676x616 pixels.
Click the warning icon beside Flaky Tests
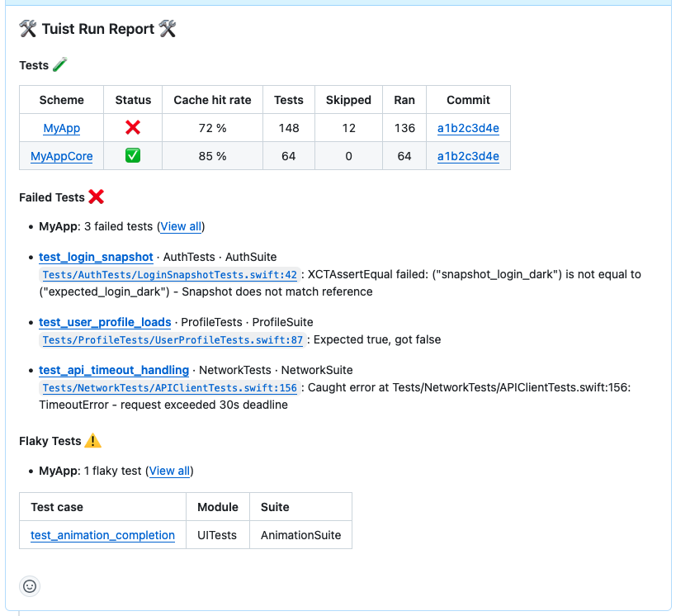click(93, 441)
